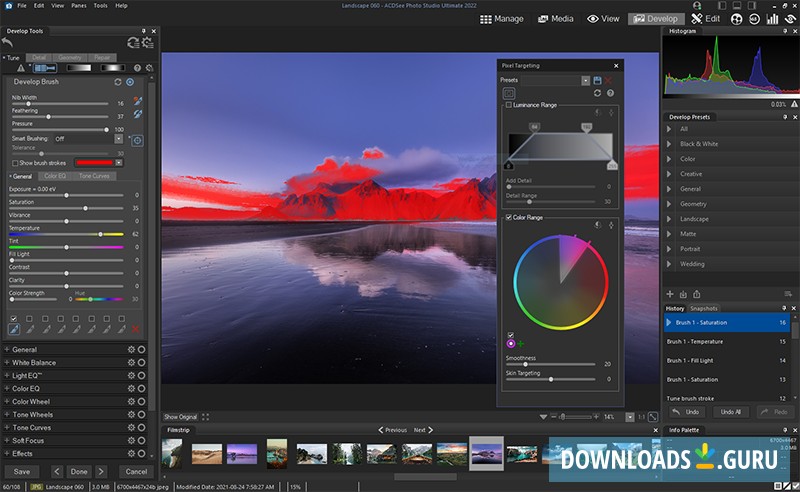Reset the Develop Brush settings
This screenshot has height=492, width=800.
pos(118,81)
